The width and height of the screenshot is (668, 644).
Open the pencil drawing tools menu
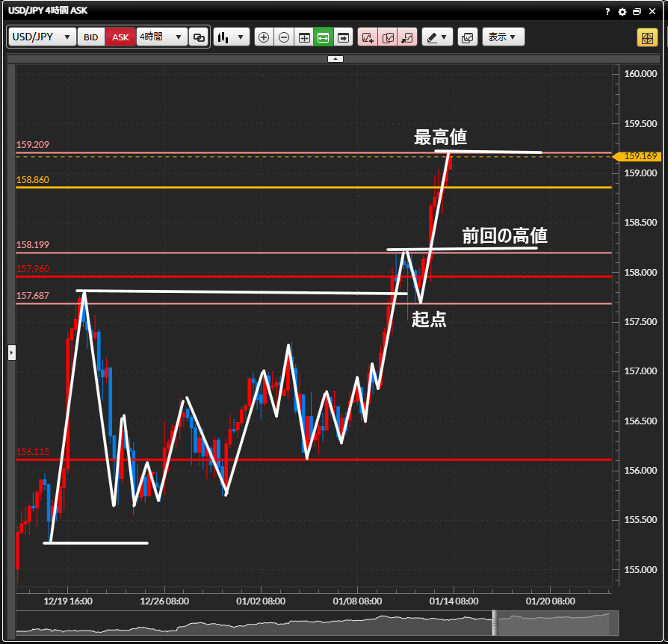point(437,37)
